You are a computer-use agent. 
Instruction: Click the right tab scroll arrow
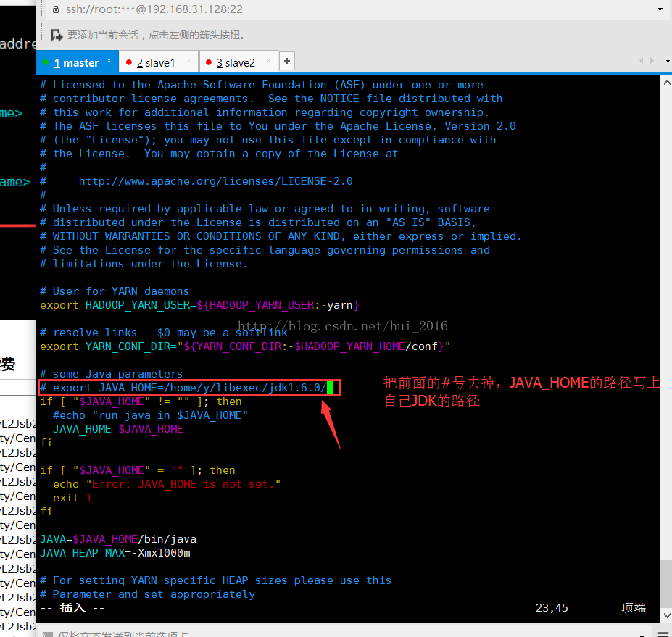point(650,62)
